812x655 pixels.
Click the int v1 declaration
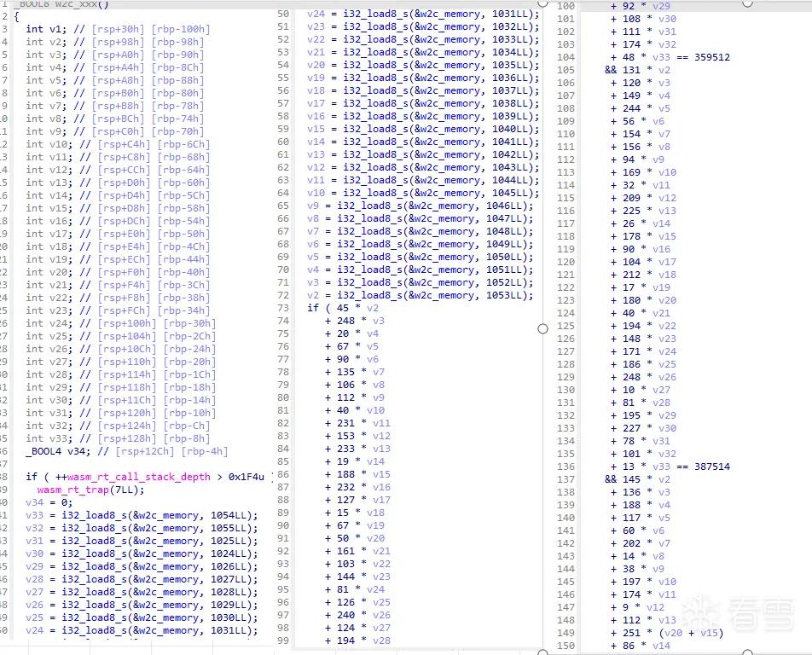click(x=44, y=29)
